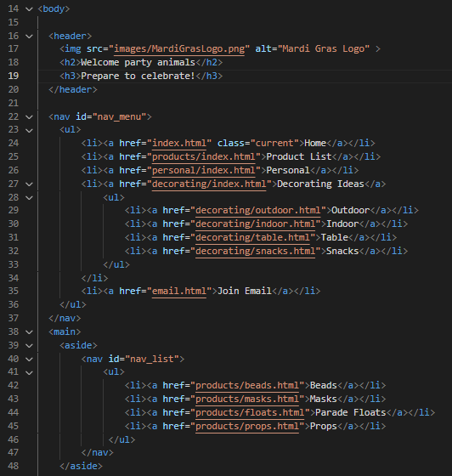Click the 'Prepare to celebrate!' heading text
The height and width of the screenshot is (476, 452).
(x=138, y=76)
